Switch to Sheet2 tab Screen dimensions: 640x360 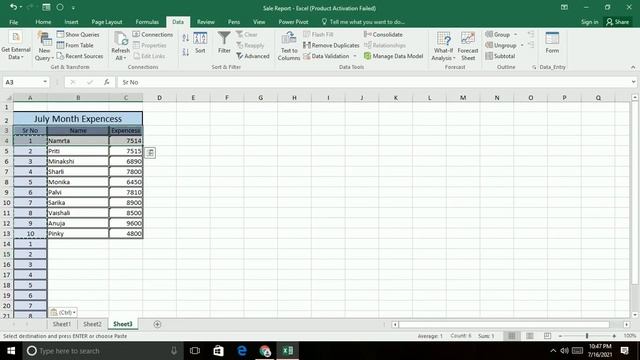pyautogui.click(x=92, y=324)
